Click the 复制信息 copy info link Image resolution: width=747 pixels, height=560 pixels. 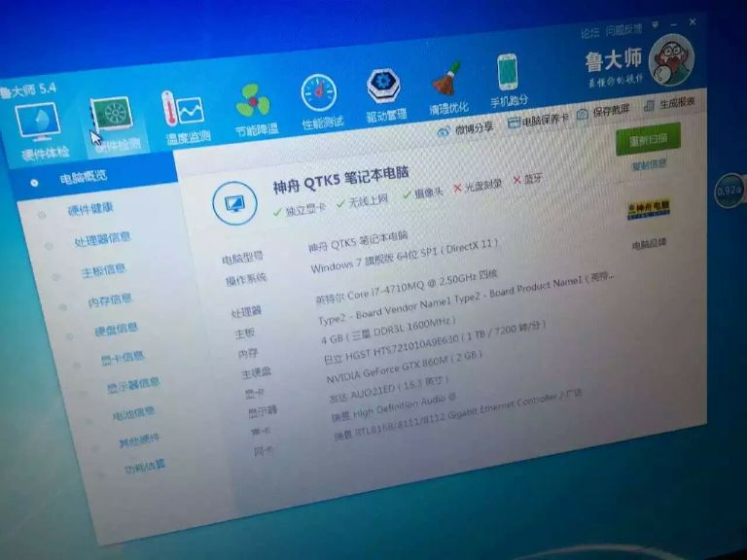click(649, 164)
